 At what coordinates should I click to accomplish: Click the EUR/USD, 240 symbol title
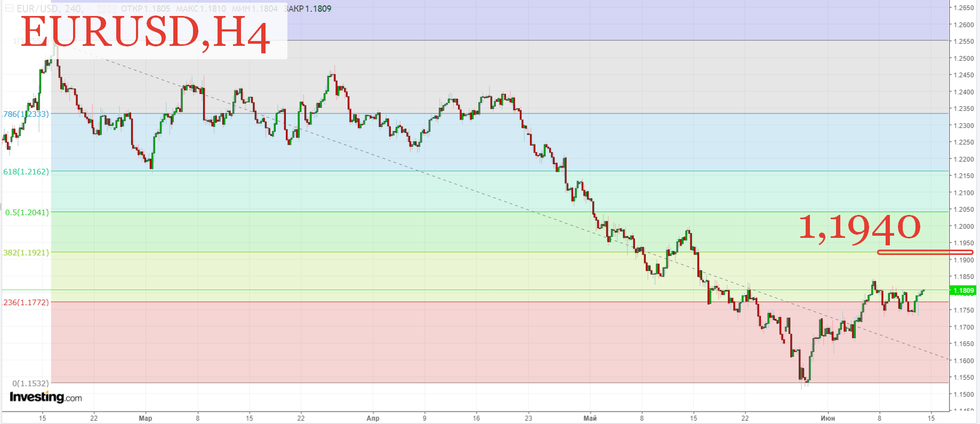point(50,9)
